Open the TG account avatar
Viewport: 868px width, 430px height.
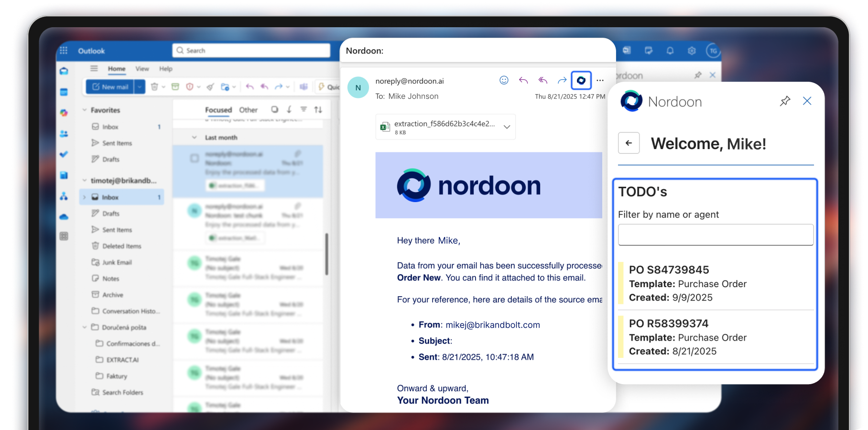pyautogui.click(x=713, y=51)
